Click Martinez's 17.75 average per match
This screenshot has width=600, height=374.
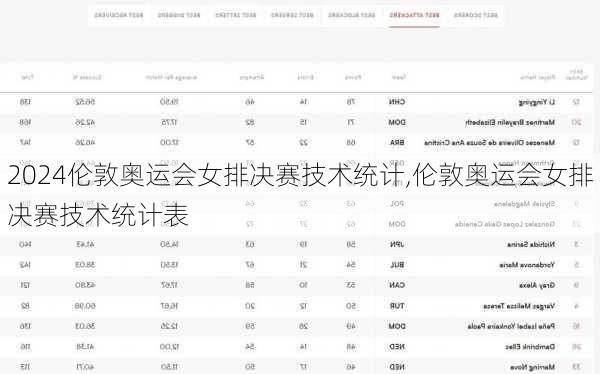(x=169, y=122)
